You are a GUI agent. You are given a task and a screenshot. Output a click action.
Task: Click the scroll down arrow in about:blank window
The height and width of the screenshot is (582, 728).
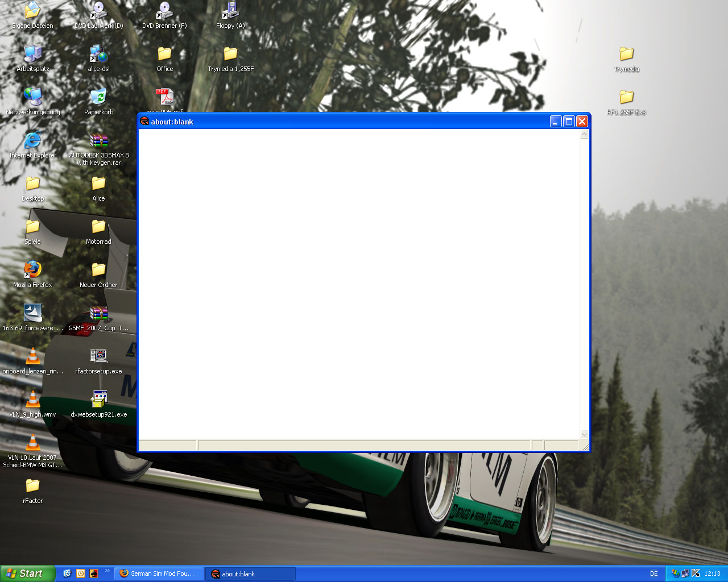tap(584, 434)
